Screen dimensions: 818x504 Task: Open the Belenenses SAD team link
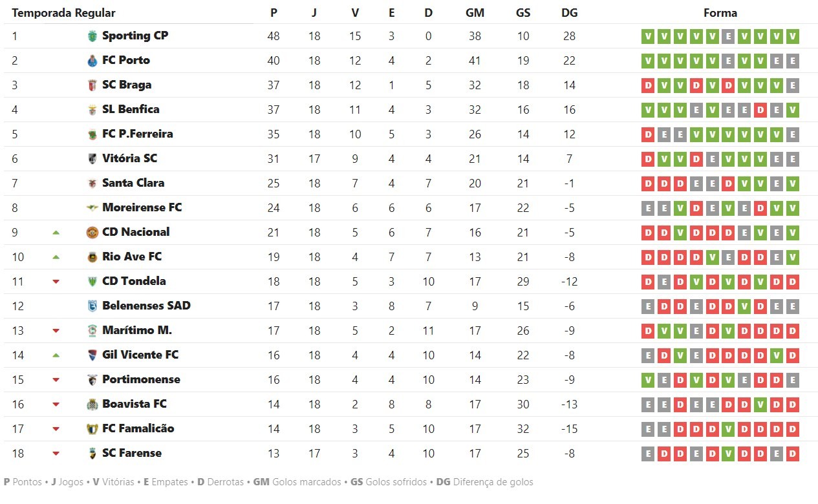[146, 306]
